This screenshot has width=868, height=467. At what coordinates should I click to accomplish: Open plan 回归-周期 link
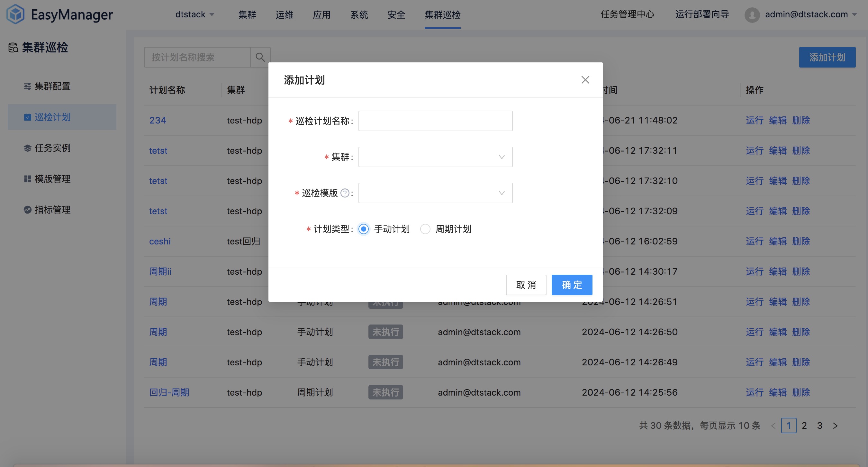pyautogui.click(x=169, y=392)
